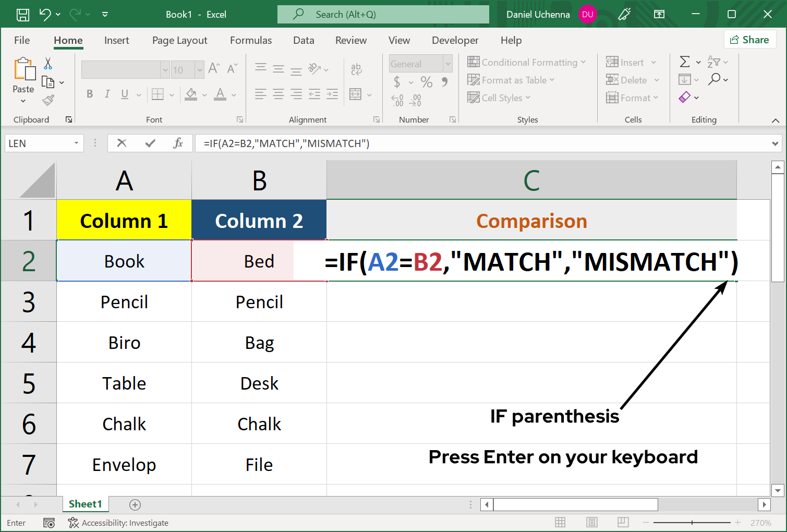Open Insert Function fx dialog

[x=178, y=143]
